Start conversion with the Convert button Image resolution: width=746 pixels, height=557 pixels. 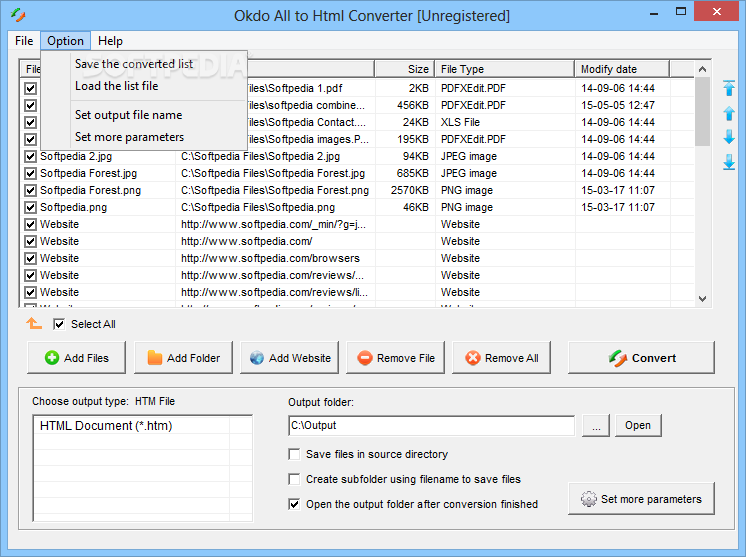pyautogui.click(x=641, y=358)
